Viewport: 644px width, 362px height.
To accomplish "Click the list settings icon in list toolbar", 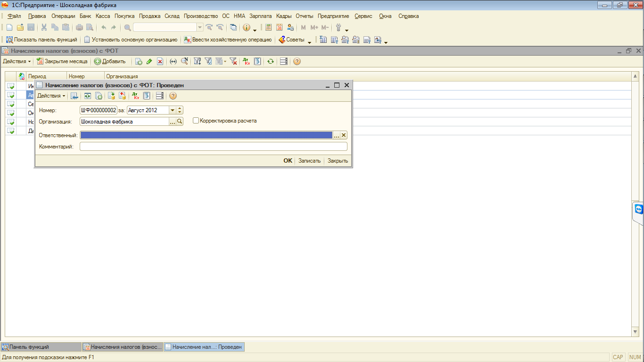I will tap(283, 61).
